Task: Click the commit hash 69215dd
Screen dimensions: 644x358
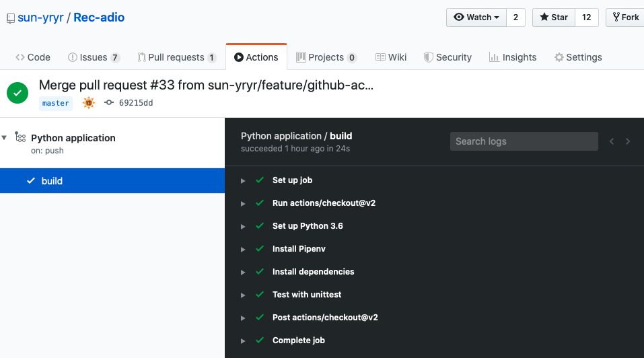Action: click(135, 103)
